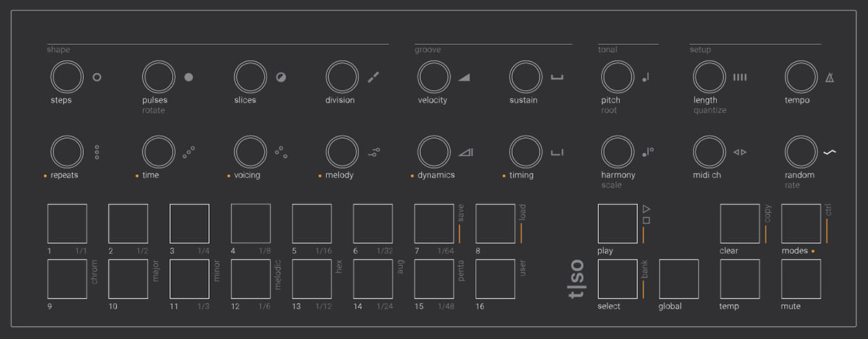Click the random wave icon
This screenshot has width=868, height=339.
(830, 152)
